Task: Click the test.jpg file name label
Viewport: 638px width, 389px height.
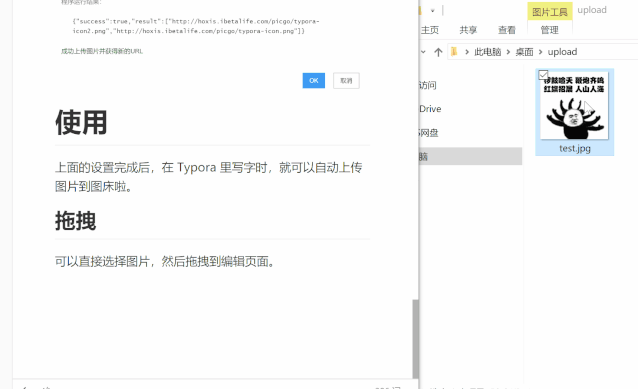Action: point(575,148)
